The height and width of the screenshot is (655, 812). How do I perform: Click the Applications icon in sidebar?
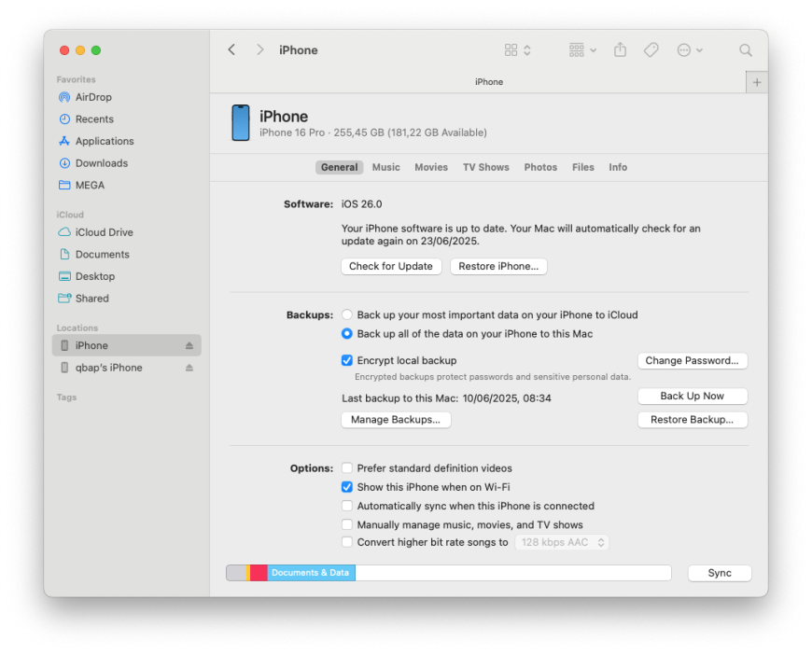(x=64, y=141)
